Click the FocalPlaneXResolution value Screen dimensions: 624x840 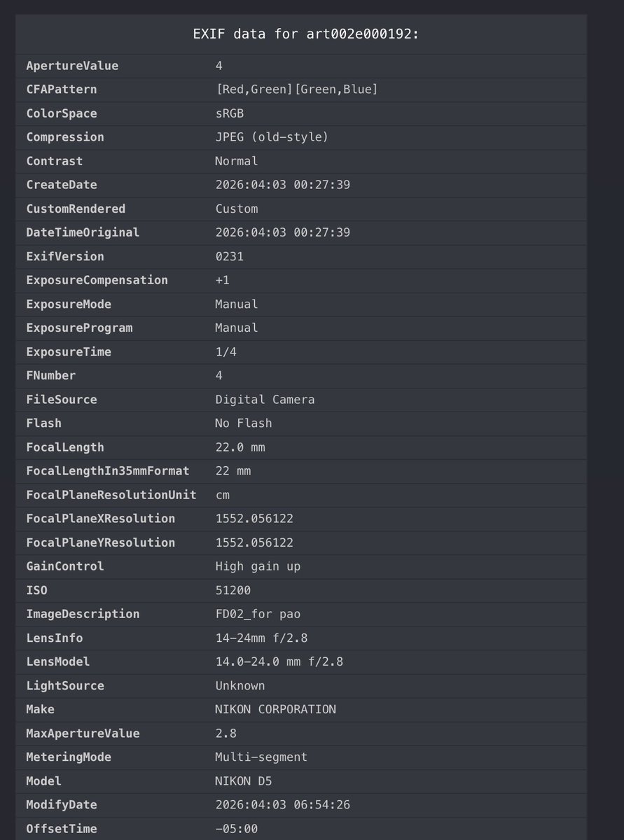coord(254,518)
